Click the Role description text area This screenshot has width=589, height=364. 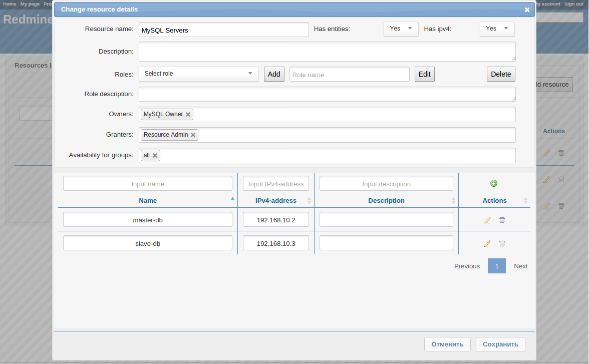[x=327, y=94]
